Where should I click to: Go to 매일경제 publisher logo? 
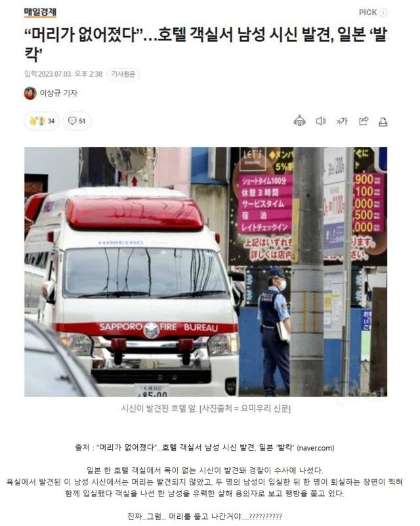(x=40, y=12)
